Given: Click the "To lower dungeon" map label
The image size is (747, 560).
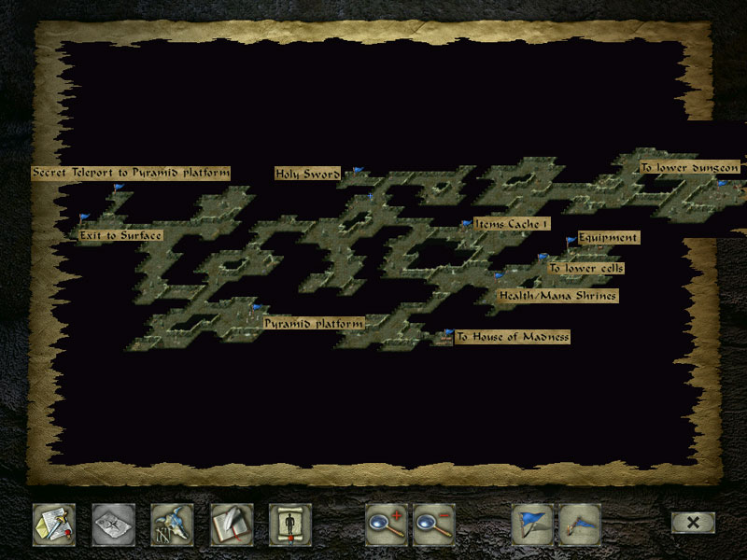Looking at the screenshot, I should 690,167.
